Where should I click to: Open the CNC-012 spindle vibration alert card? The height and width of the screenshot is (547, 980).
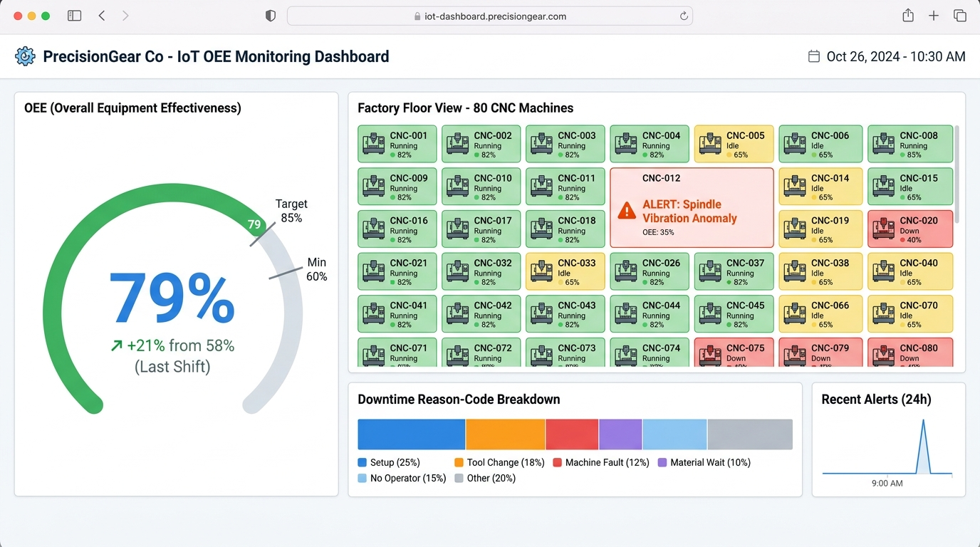(x=692, y=208)
